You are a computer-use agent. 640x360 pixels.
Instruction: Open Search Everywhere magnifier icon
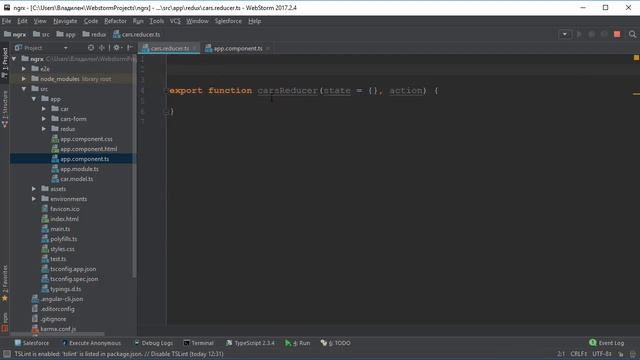tap(632, 34)
